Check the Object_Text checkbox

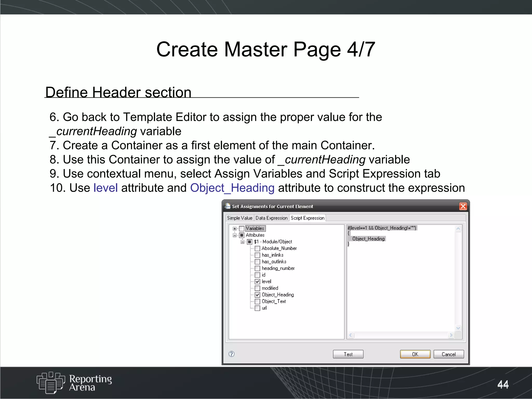click(257, 301)
